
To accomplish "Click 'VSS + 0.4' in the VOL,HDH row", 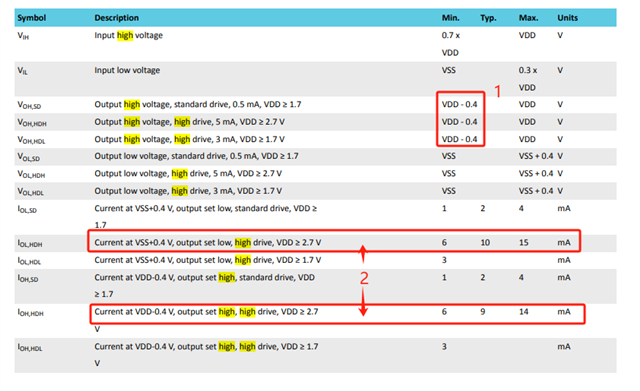I will pos(536,173).
